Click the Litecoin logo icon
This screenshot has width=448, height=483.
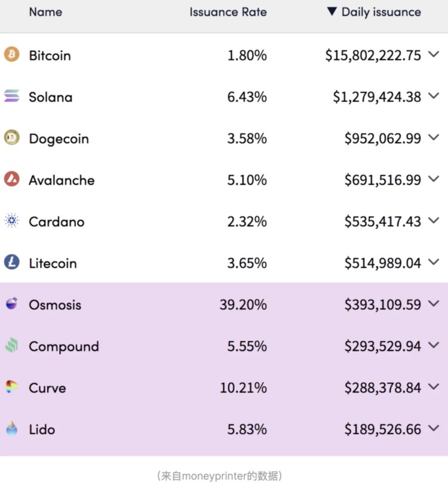tap(12, 262)
